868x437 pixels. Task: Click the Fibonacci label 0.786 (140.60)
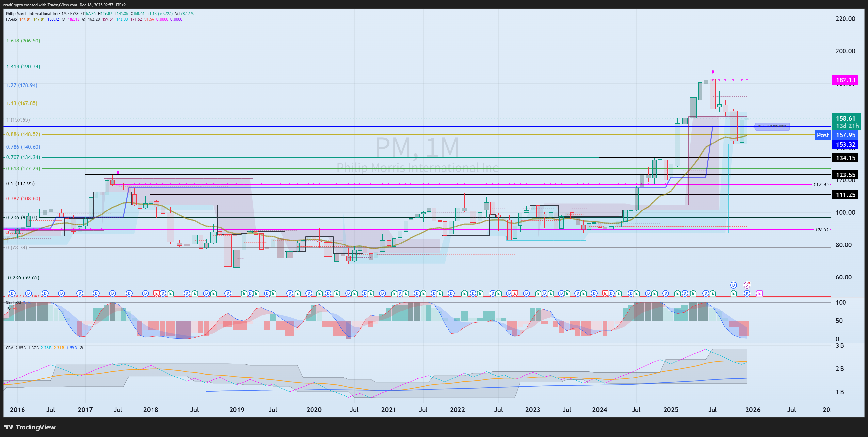[23, 147]
